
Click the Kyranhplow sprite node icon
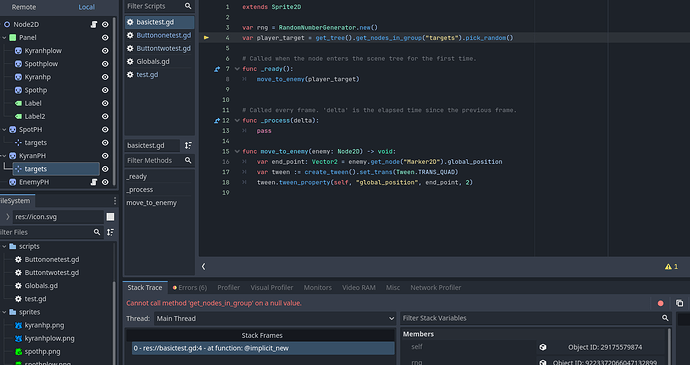point(18,51)
